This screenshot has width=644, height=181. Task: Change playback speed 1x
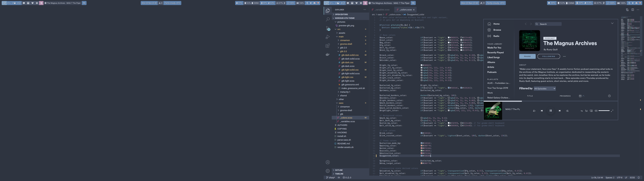[582, 111]
